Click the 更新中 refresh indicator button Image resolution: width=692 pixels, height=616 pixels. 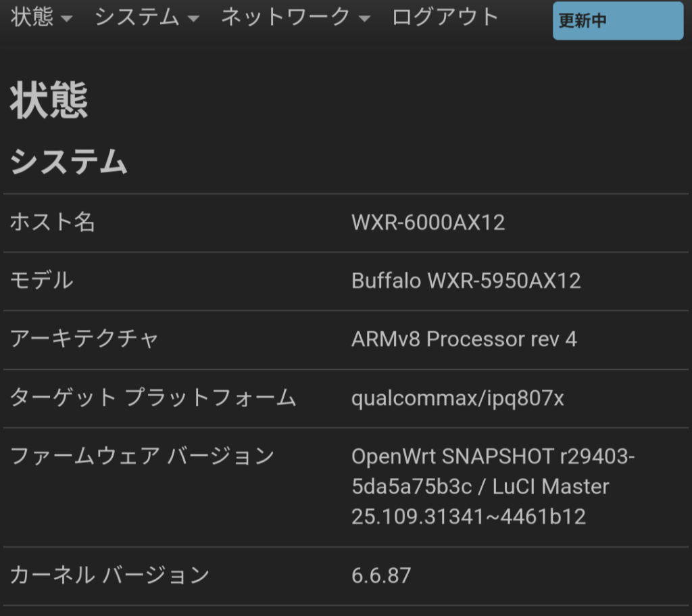(x=618, y=21)
